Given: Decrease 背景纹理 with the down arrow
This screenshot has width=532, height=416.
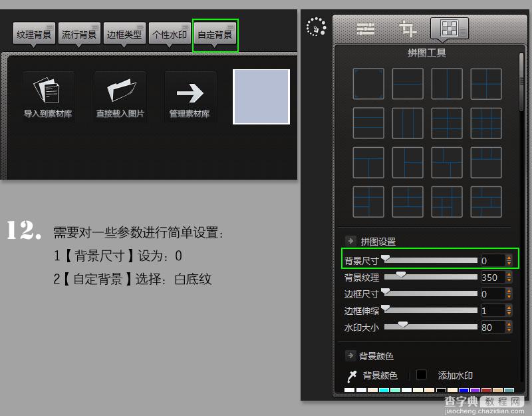Looking at the screenshot, I should coord(509,280).
